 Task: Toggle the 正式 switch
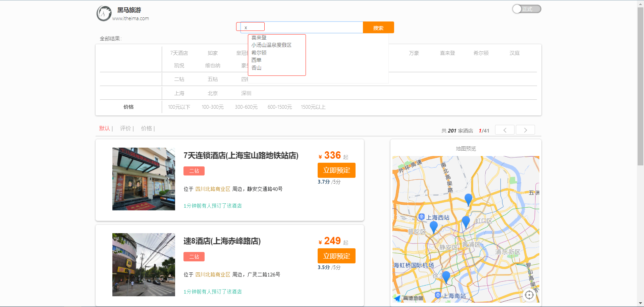pyautogui.click(x=527, y=9)
